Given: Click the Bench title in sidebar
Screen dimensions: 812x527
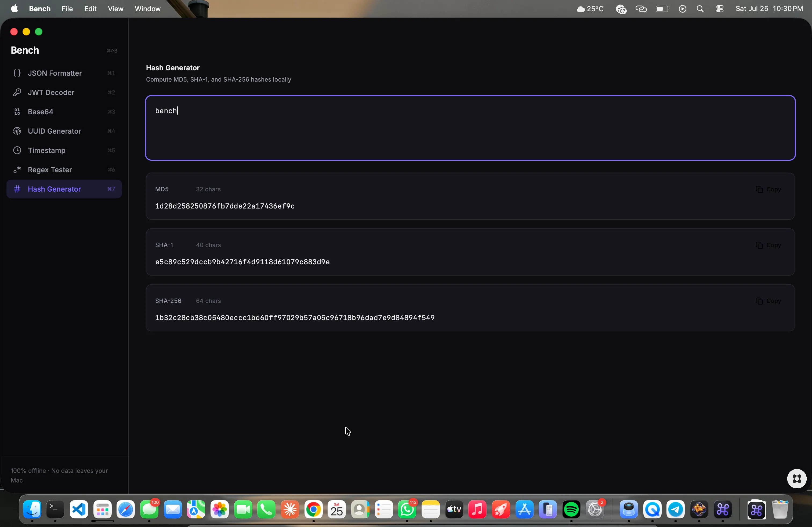Looking at the screenshot, I should tap(24, 50).
